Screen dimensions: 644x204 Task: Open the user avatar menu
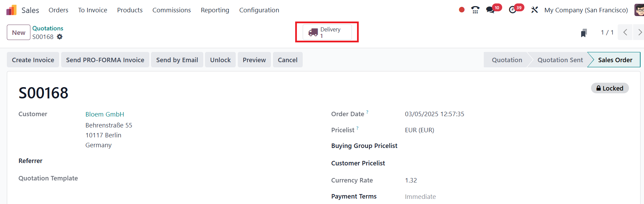639,10
